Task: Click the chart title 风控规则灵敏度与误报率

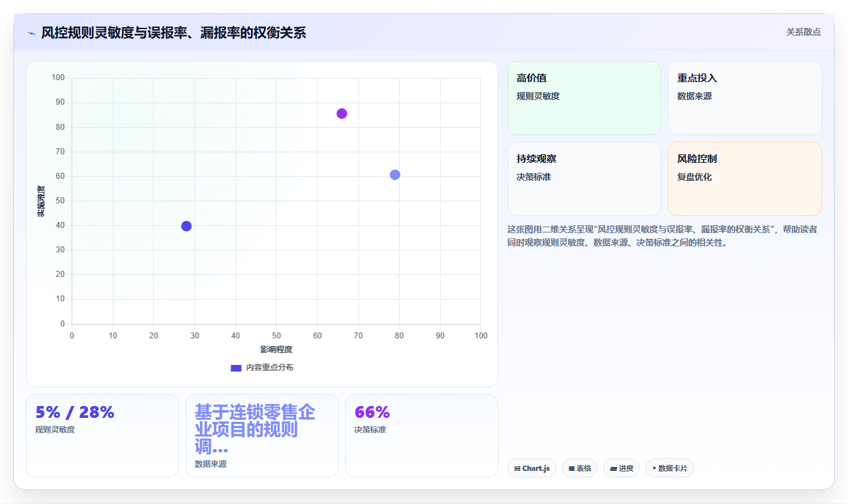Action: pyautogui.click(x=174, y=33)
